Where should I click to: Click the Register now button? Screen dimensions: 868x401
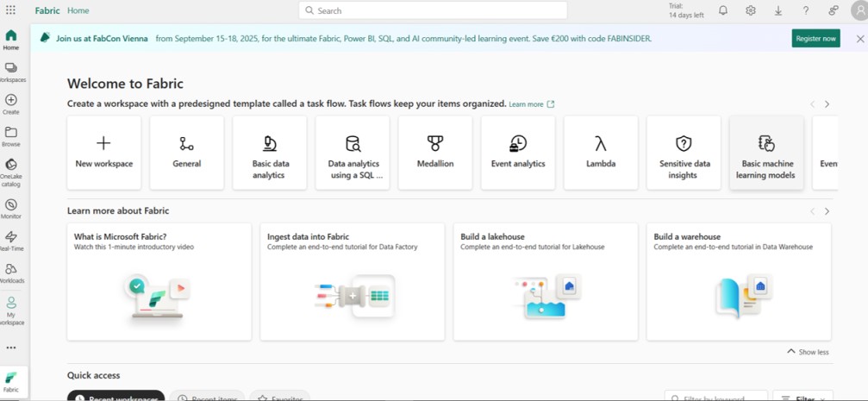click(815, 38)
